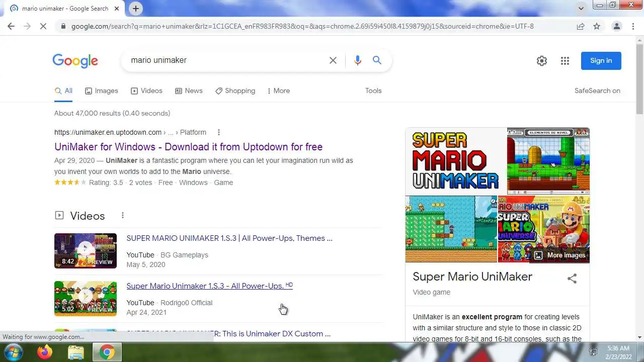Click the site info lock icon

coord(63,26)
